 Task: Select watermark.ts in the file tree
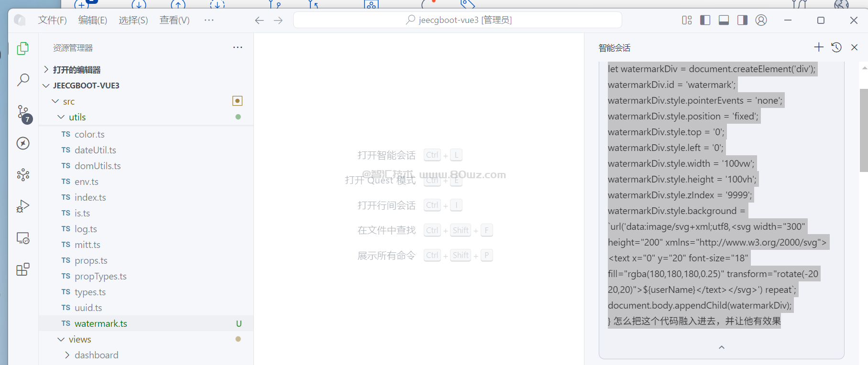tap(146, 323)
